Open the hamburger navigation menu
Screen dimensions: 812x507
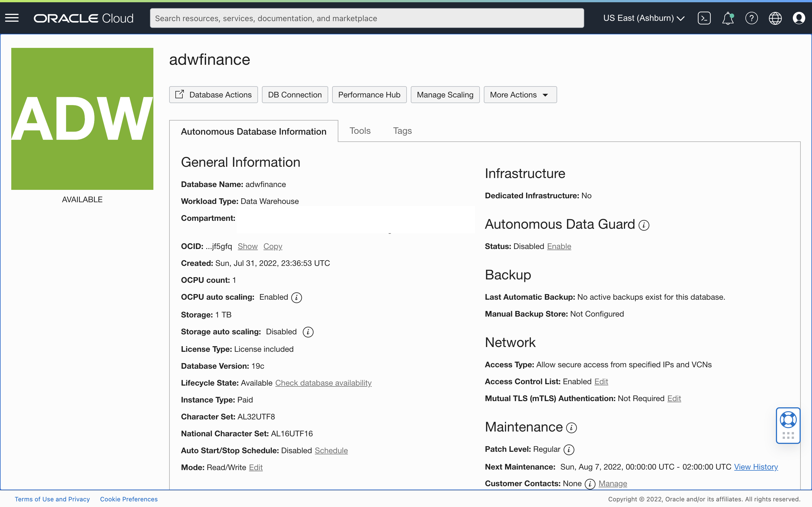(x=12, y=18)
